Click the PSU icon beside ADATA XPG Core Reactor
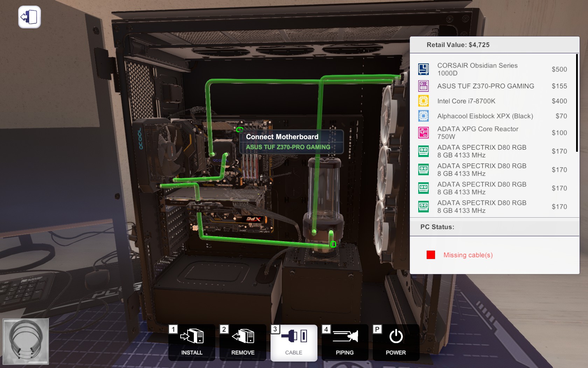This screenshot has width=588, height=368. [x=423, y=133]
